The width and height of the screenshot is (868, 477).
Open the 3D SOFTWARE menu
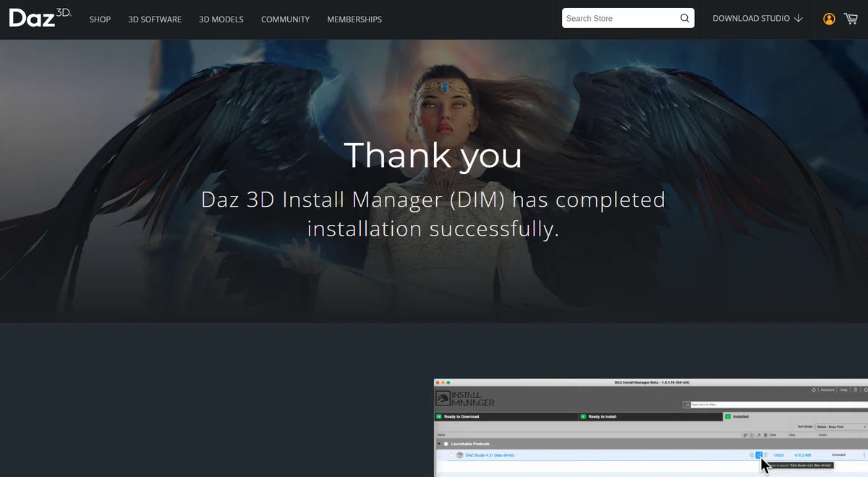[155, 19]
